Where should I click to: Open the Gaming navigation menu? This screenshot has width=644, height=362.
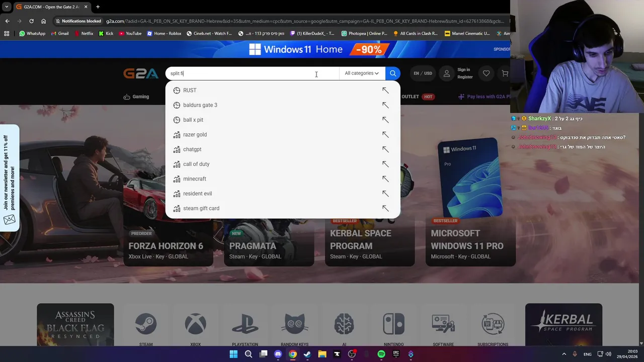pyautogui.click(x=136, y=97)
